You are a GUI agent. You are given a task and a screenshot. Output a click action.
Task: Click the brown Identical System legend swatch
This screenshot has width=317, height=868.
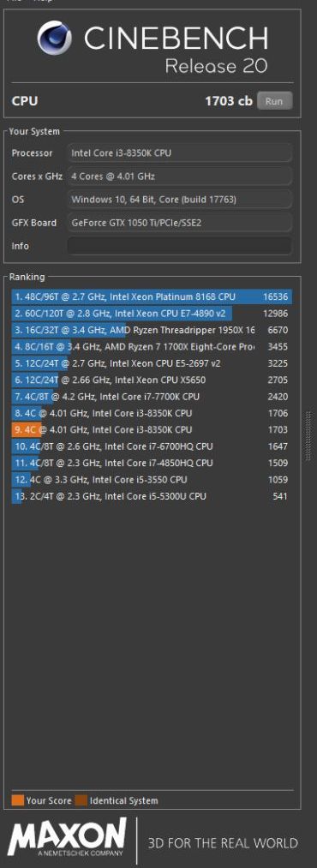[81, 800]
